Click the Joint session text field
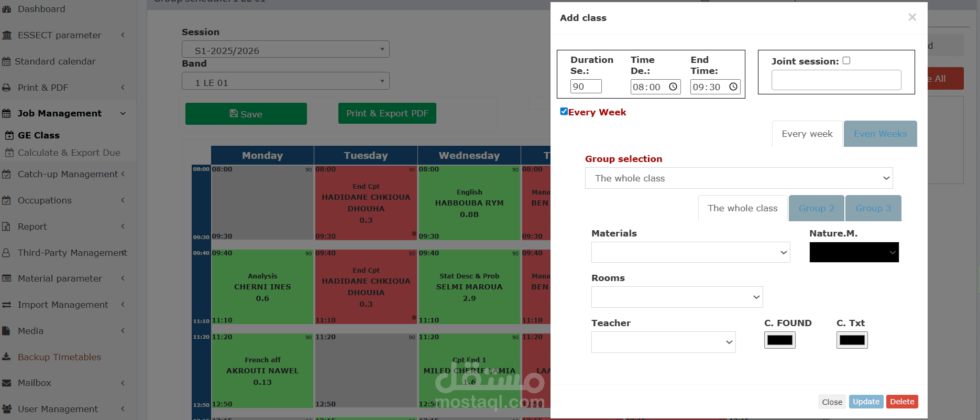Image resolution: width=980 pixels, height=420 pixels. click(836, 80)
